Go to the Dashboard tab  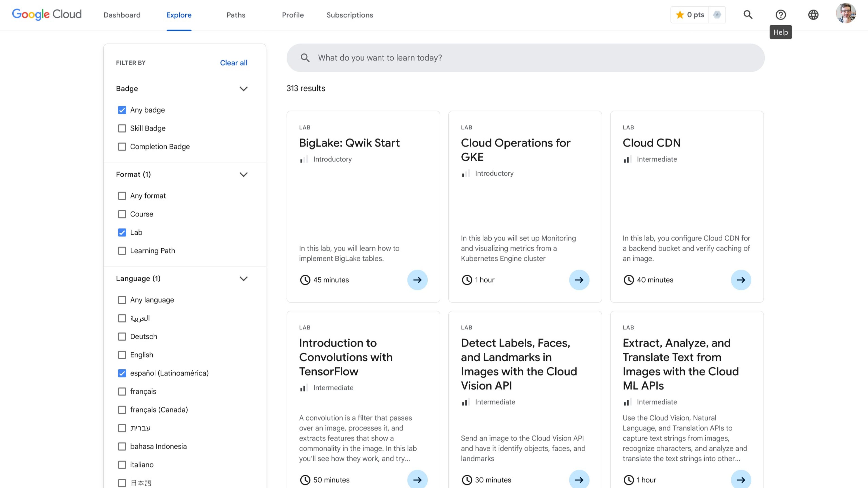122,15
